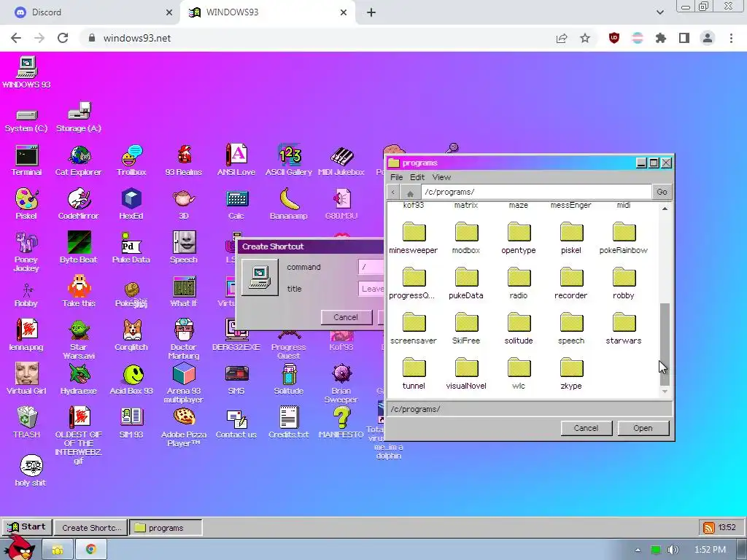
Task: Open the Calc calculator icon
Action: pos(236,204)
